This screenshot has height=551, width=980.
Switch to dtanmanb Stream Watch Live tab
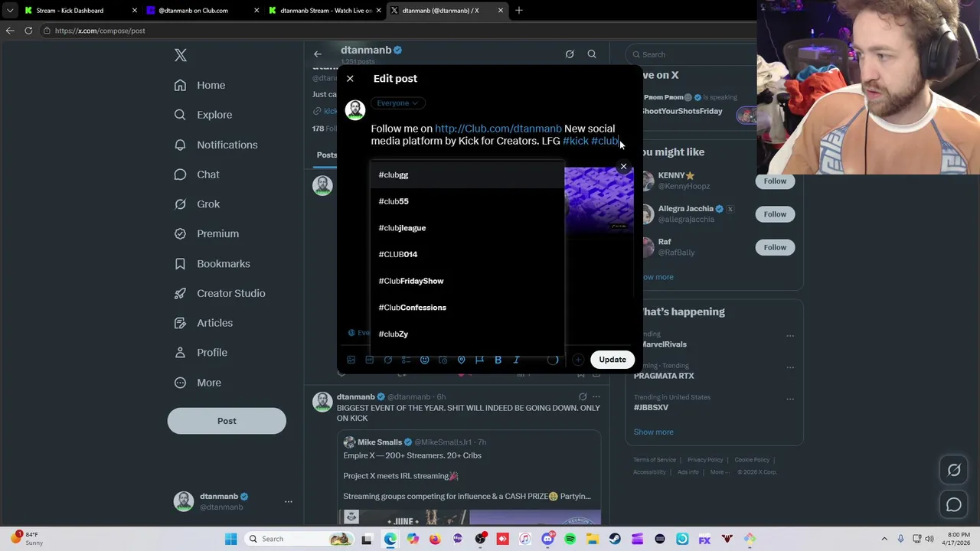(325, 11)
